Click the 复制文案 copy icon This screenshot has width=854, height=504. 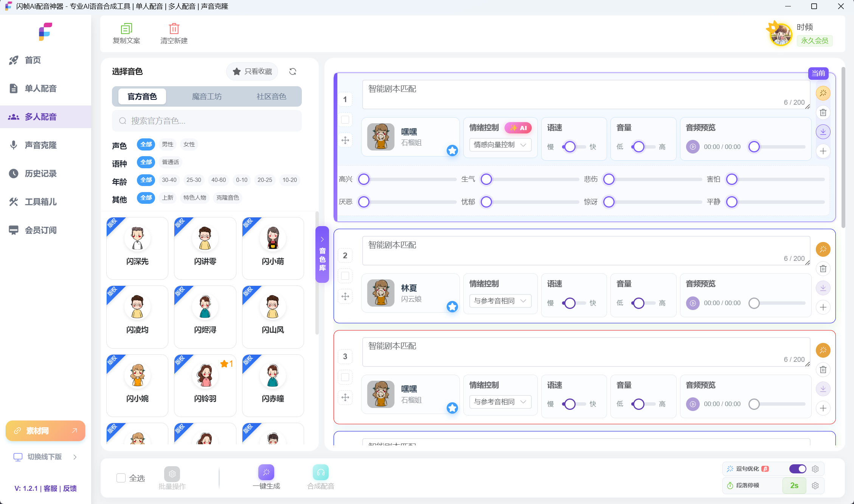[126, 29]
